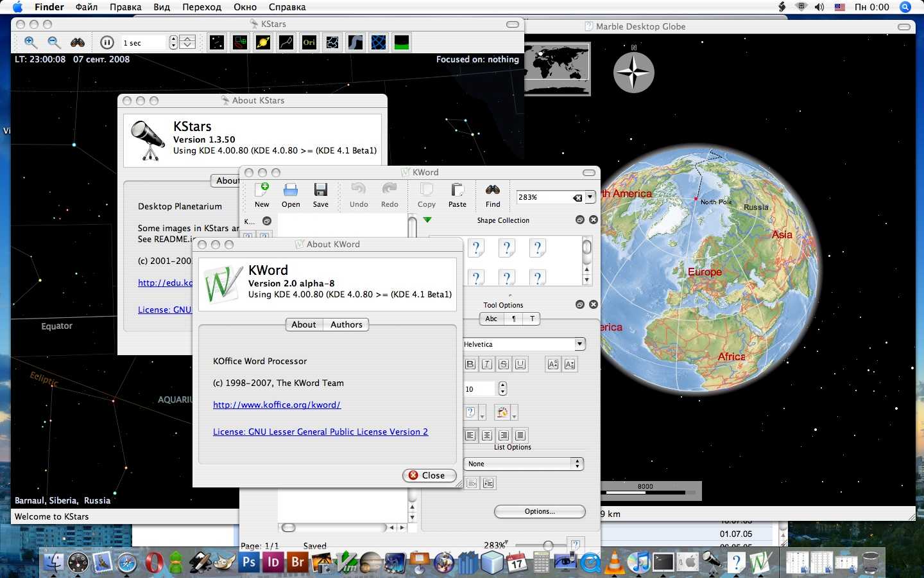Toggle deep sky objects in KStars toolbar
924x578 pixels.
tap(240, 42)
